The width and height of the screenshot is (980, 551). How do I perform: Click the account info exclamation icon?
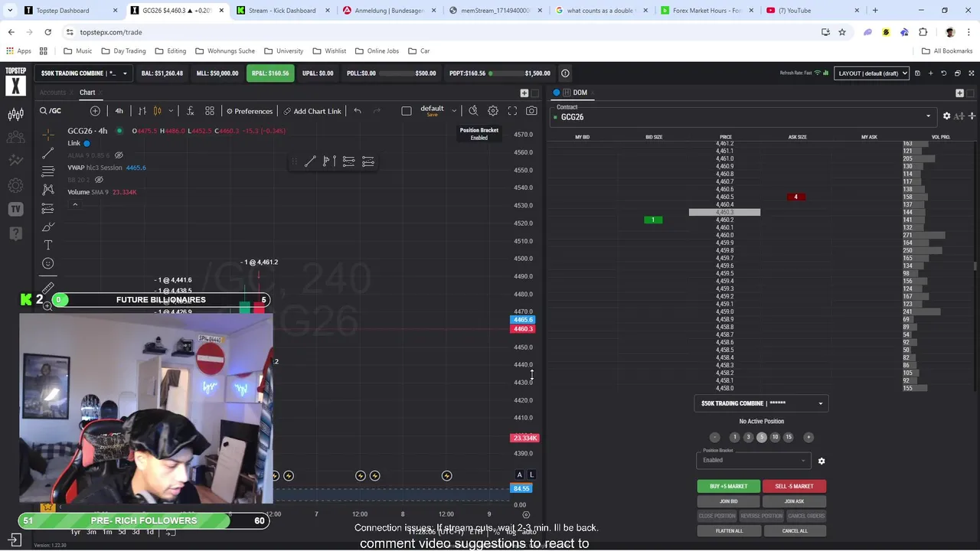[x=565, y=73]
